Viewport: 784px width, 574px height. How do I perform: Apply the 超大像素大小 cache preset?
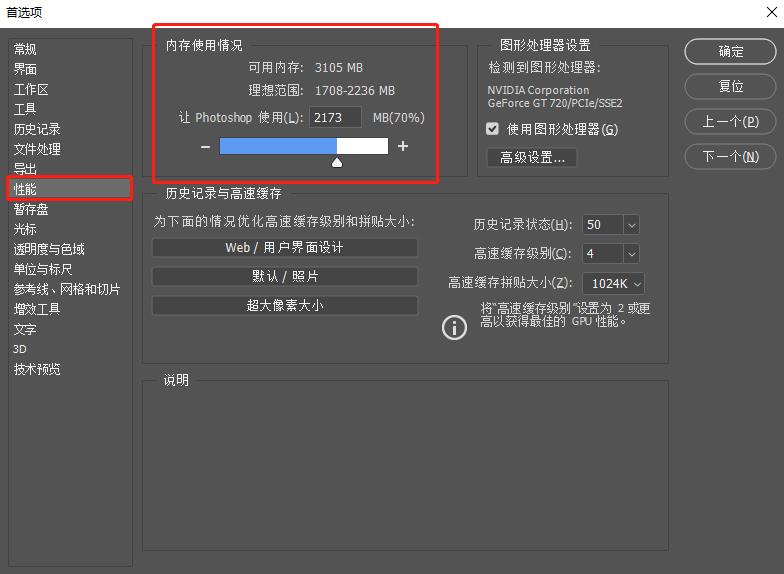click(284, 306)
